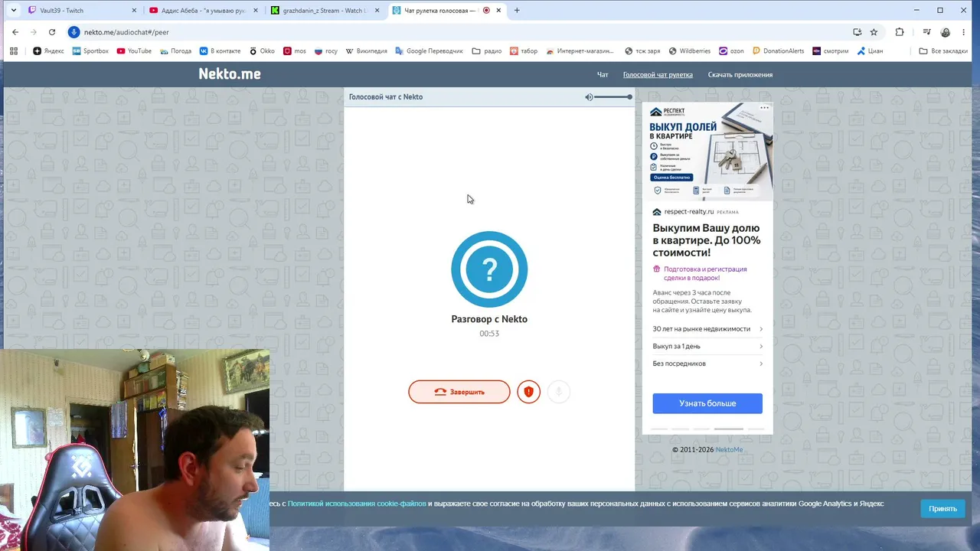Open the install app icon in address bar
This screenshot has width=980, height=551.
(x=857, y=32)
